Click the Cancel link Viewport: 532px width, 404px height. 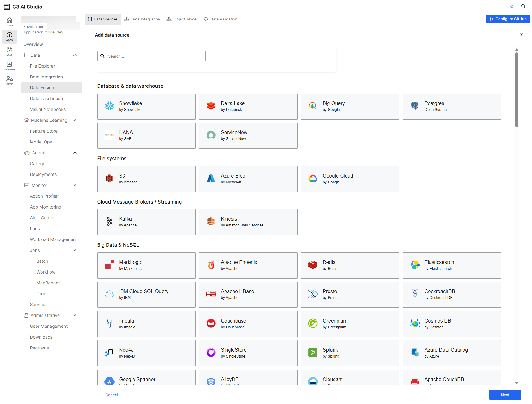tap(111, 395)
